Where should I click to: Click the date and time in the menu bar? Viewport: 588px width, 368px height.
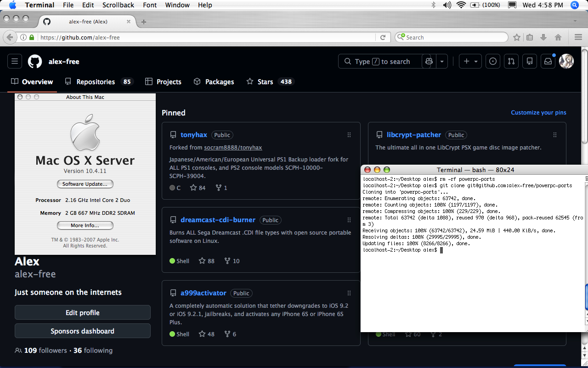pos(543,5)
